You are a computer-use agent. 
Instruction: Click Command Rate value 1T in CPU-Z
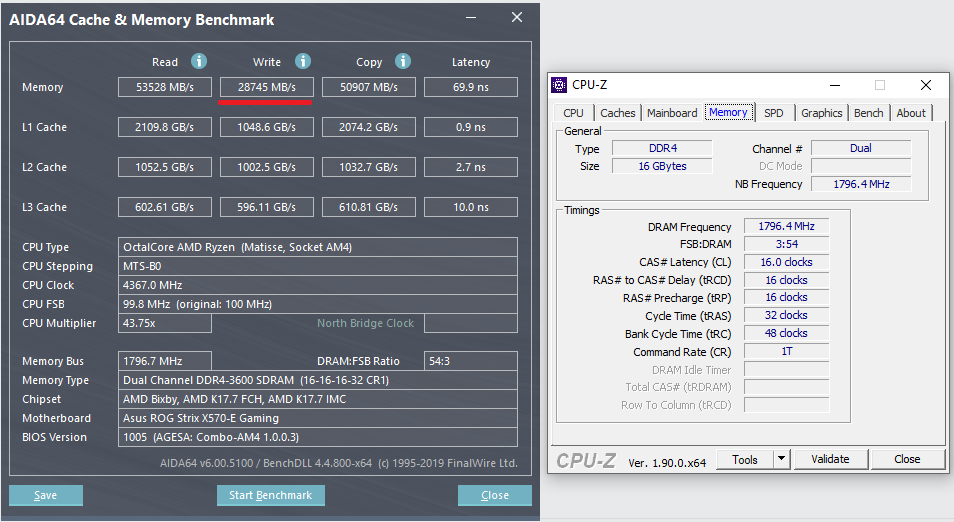click(x=786, y=352)
